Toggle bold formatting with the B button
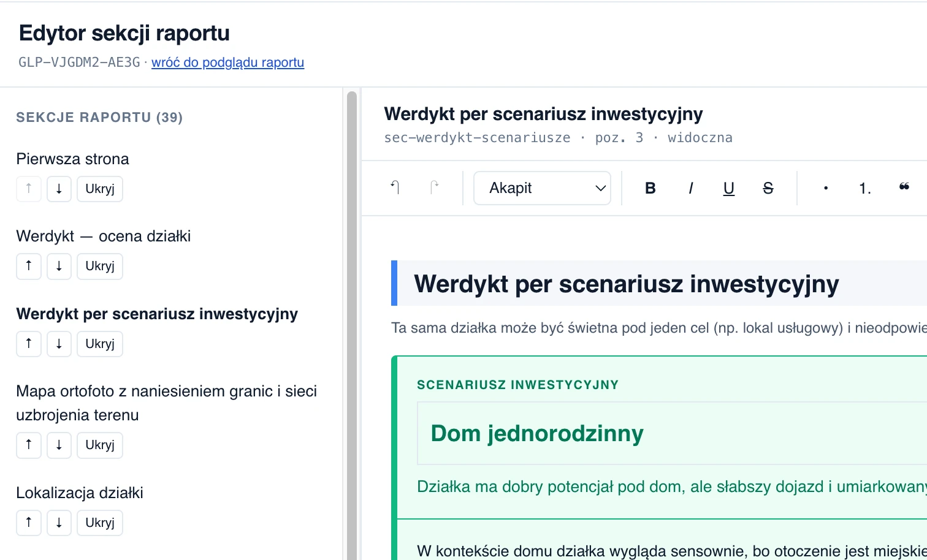 [x=650, y=188]
